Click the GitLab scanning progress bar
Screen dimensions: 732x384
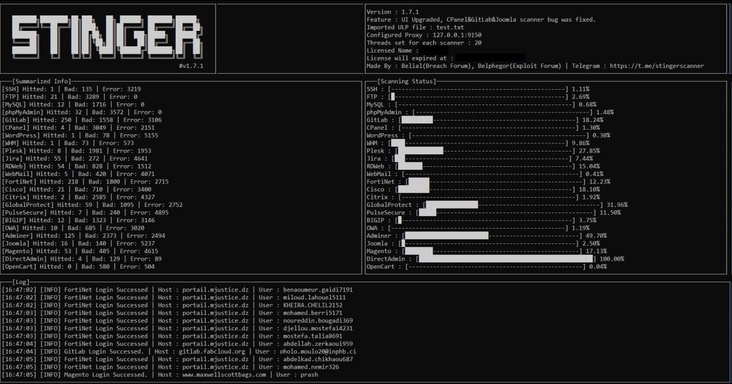pyautogui.click(x=487, y=120)
